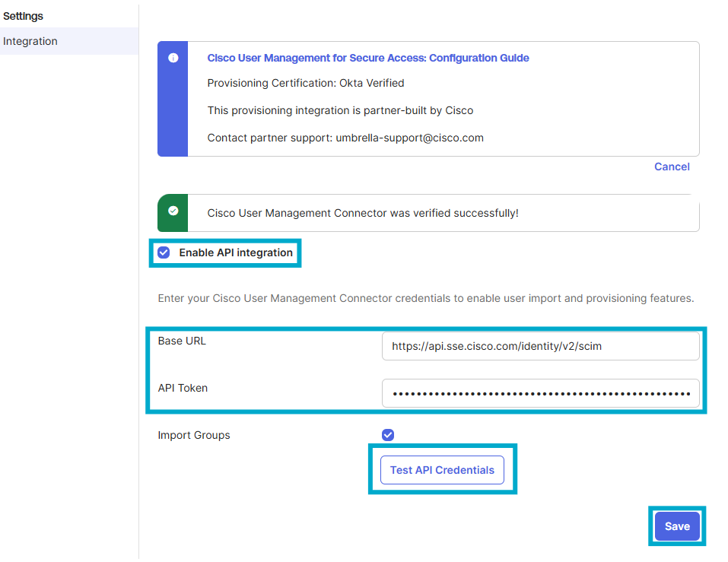Screen dimensions: 728x562
Task: Click the Settings heading
Action: pos(24,16)
